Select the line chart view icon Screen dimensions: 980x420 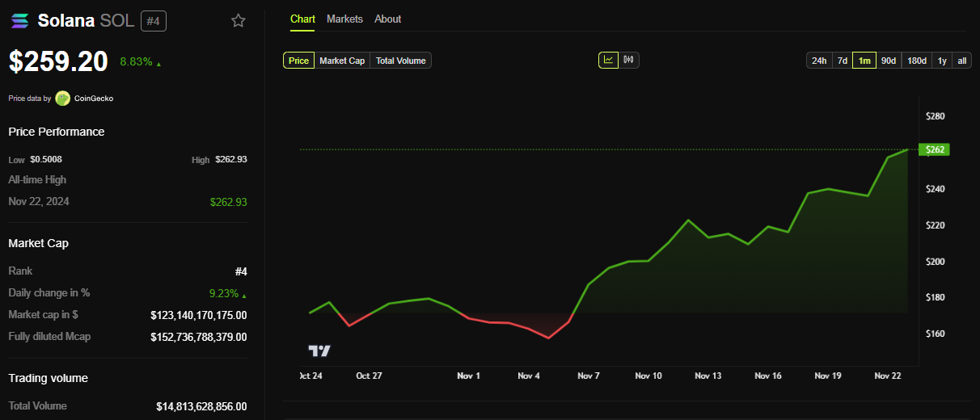tap(608, 60)
